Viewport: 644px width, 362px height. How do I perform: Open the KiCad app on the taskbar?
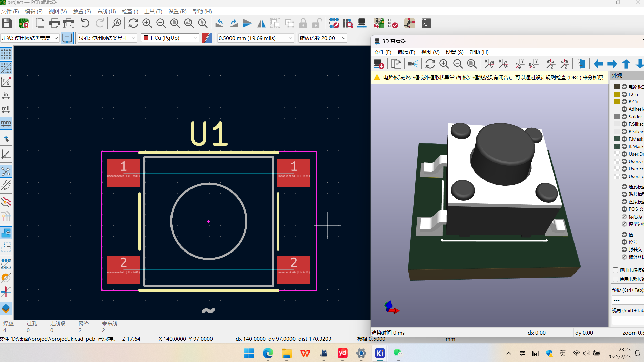[380, 353]
